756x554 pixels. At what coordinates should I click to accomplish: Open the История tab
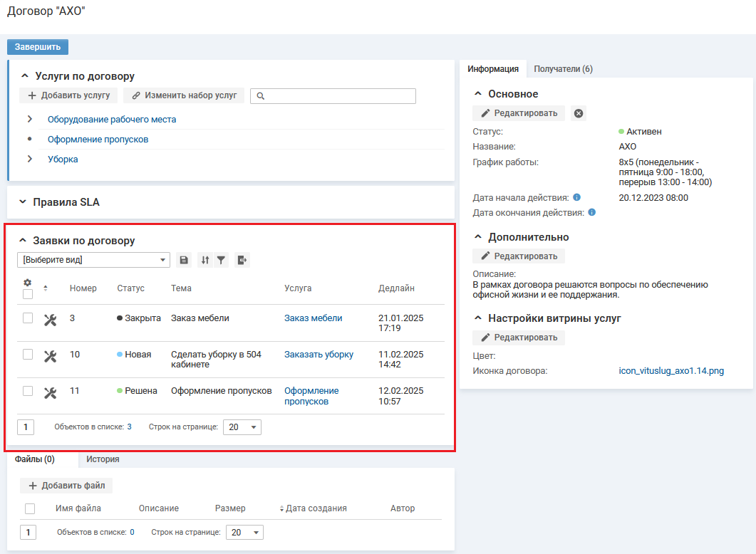pos(103,459)
